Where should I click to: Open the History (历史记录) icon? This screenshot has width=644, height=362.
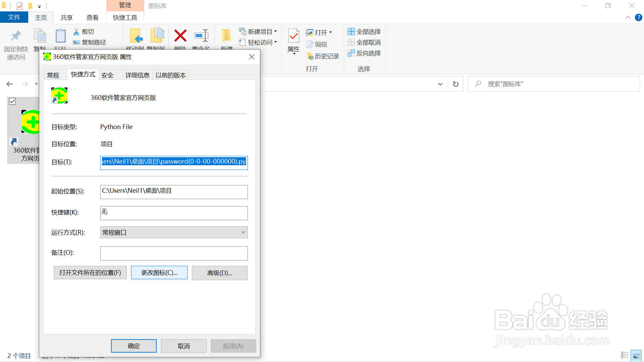310,56
